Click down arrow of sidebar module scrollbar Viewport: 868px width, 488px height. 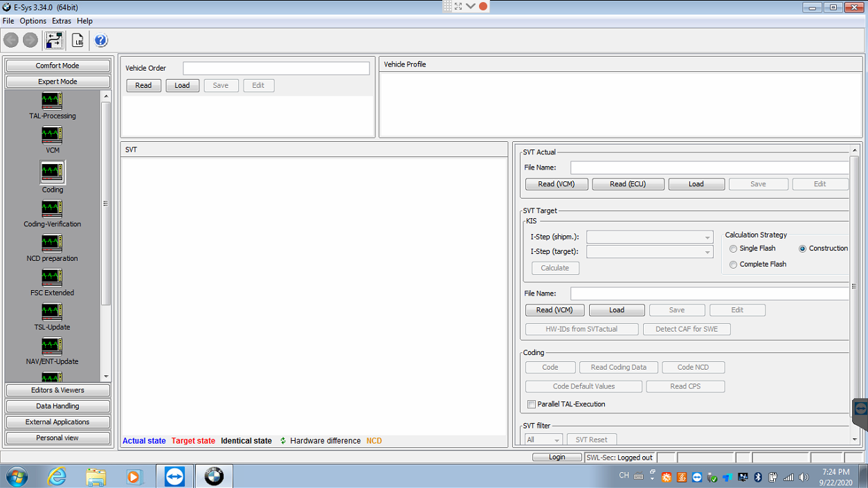[x=106, y=377]
